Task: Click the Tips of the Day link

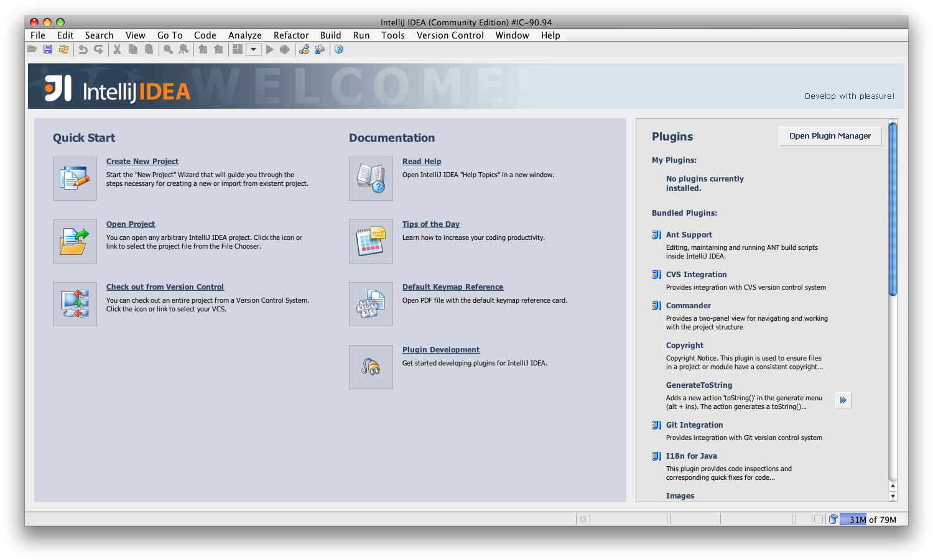Action: coord(431,224)
